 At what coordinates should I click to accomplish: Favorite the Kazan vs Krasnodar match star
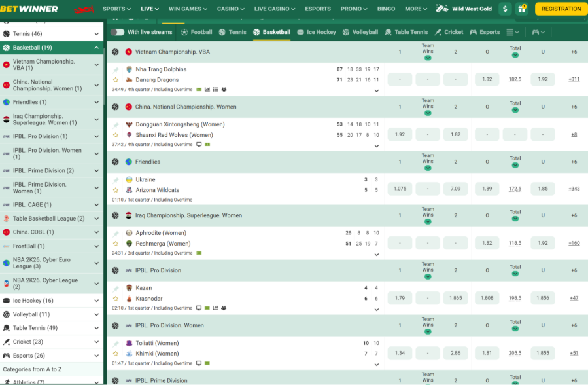116,299
